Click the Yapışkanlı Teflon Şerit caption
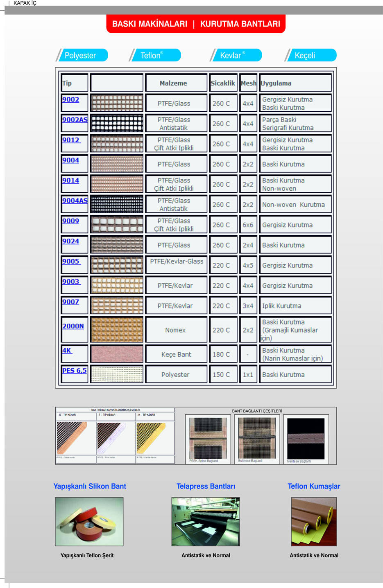Screen dimensions: 383x588 [x=87, y=555]
